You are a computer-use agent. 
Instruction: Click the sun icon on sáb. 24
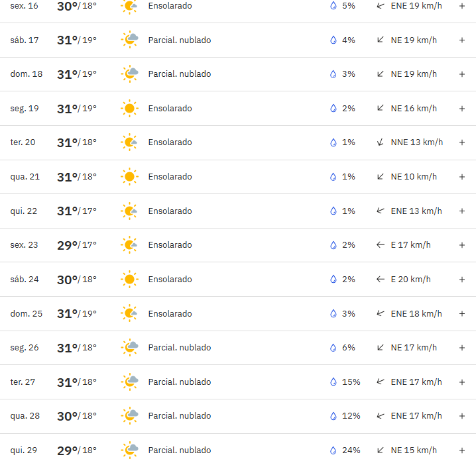pos(130,279)
